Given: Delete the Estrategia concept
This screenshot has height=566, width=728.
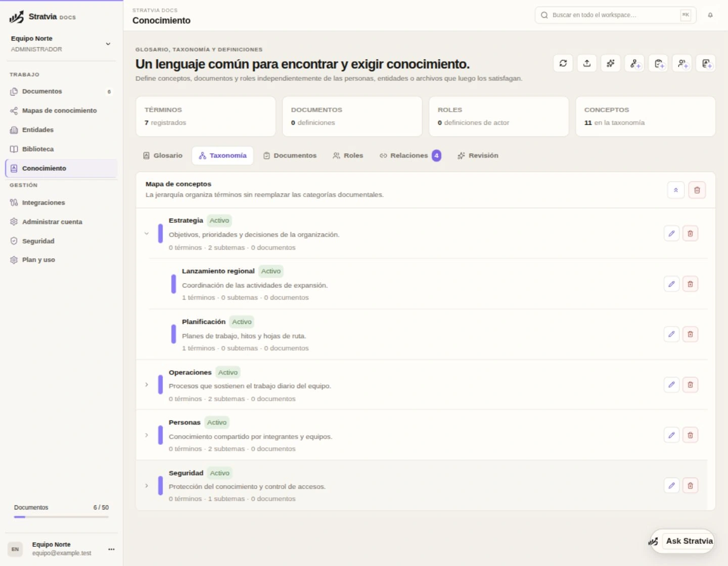Looking at the screenshot, I should [690, 233].
